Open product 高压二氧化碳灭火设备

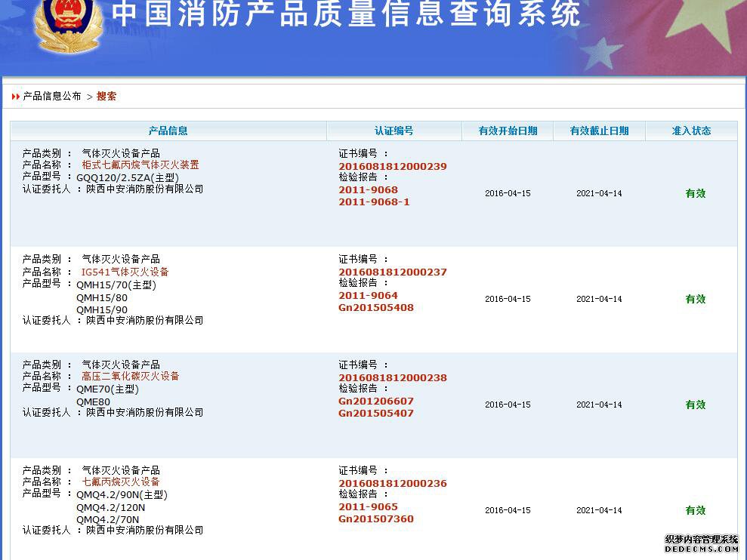pyautogui.click(x=131, y=376)
